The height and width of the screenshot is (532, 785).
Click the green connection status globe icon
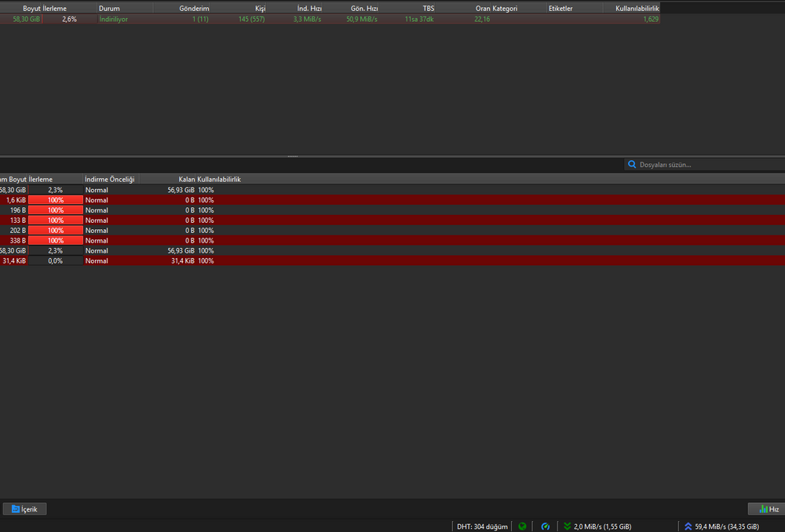[x=522, y=527]
